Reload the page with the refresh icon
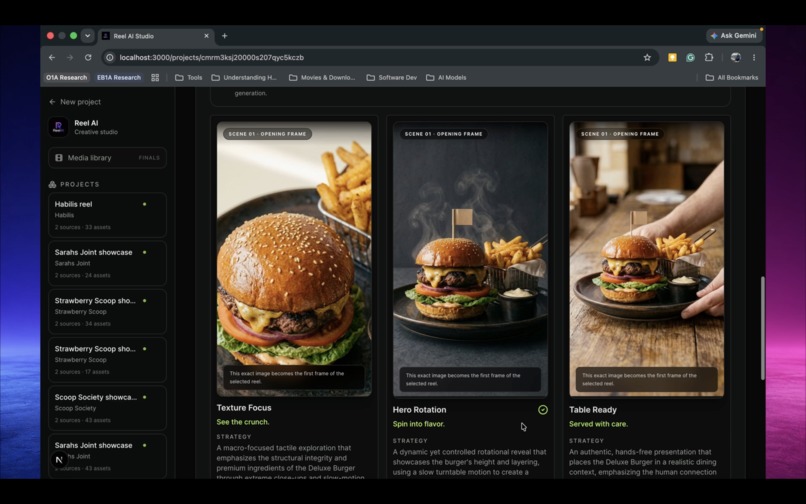This screenshot has width=806, height=504. (x=88, y=58)
